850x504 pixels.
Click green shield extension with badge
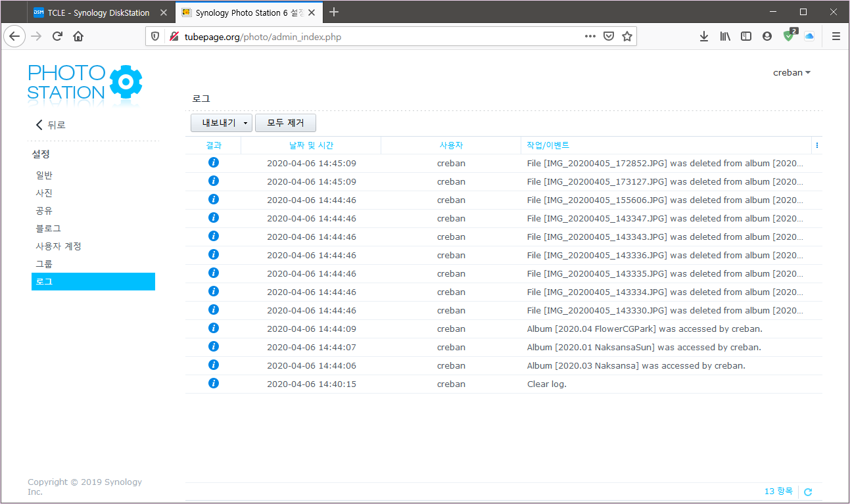(x=789, y=36)
